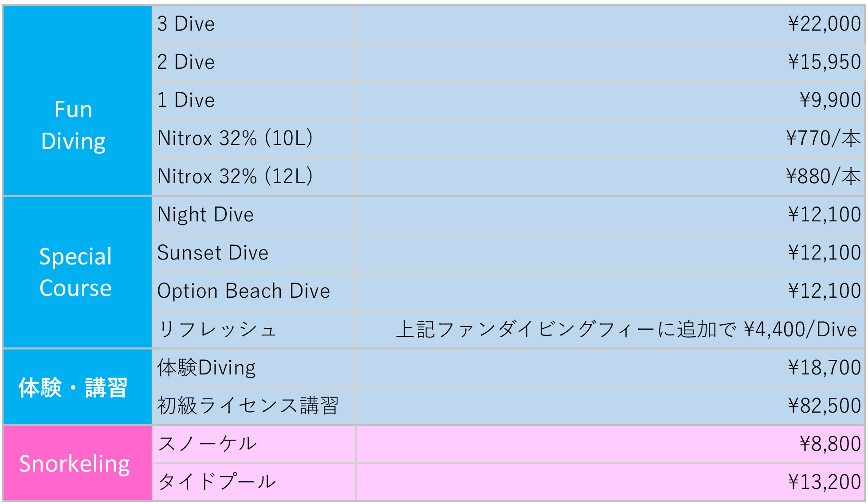This screenshot has width=868, height=504.
Task: Select the スノーケル row label
Action: coord(207,444)
